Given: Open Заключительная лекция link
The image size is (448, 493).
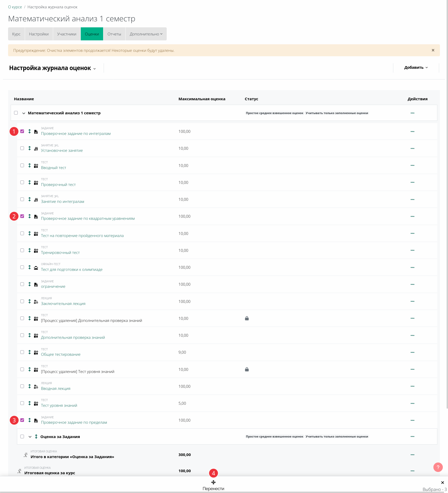Looking at the screenshot, I should tap(63, 304).
